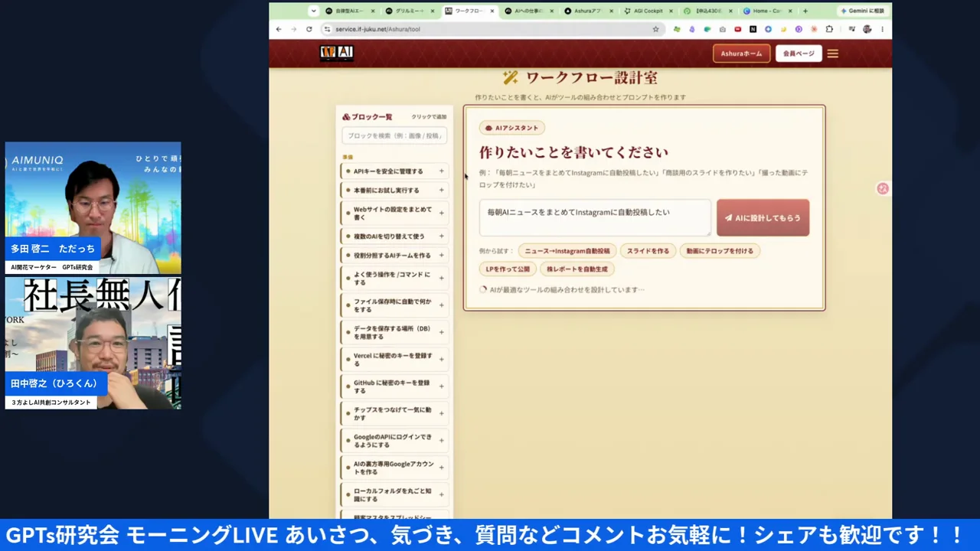The width and height of the screenshot is (980, 551).
Task: Add the '本番前にお試し実行する' block via plus
Action: pos(441,190)
